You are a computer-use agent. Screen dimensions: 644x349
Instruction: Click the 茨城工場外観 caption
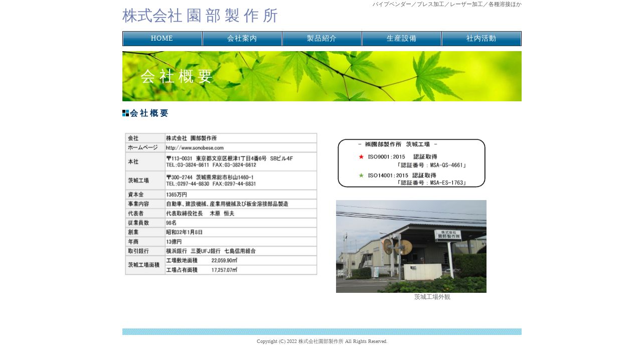point(432,297)
